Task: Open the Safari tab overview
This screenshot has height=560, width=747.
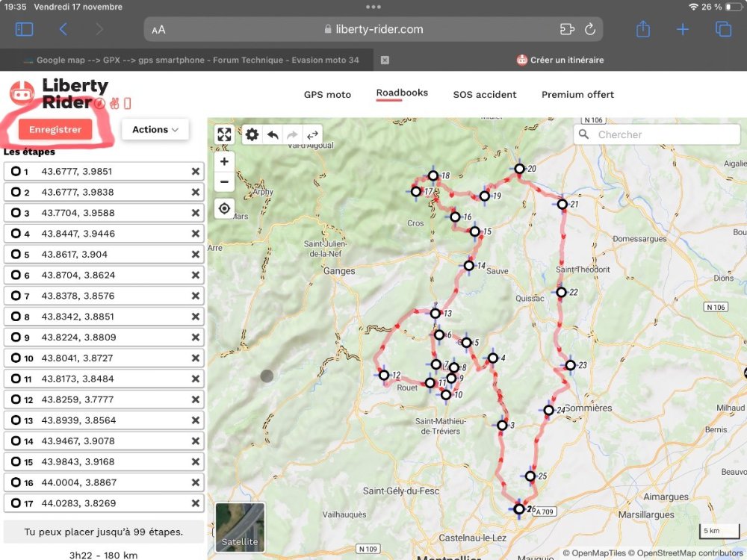Action: click(x=722, y=29)
